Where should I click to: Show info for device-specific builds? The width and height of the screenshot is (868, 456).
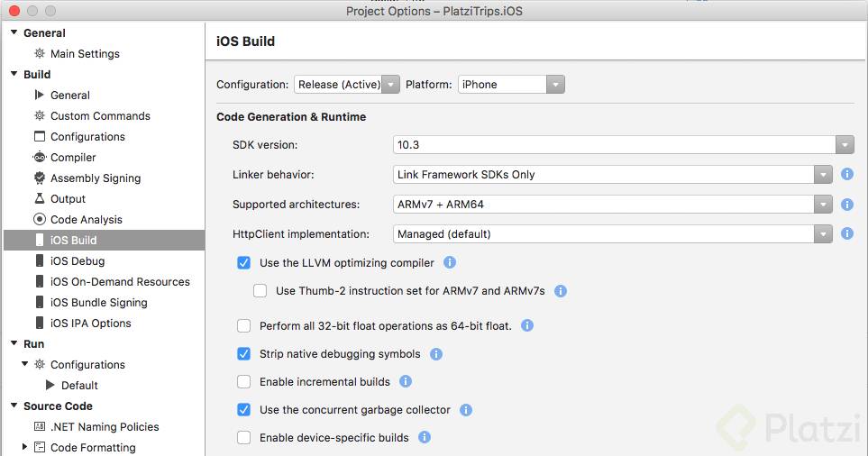424,437
